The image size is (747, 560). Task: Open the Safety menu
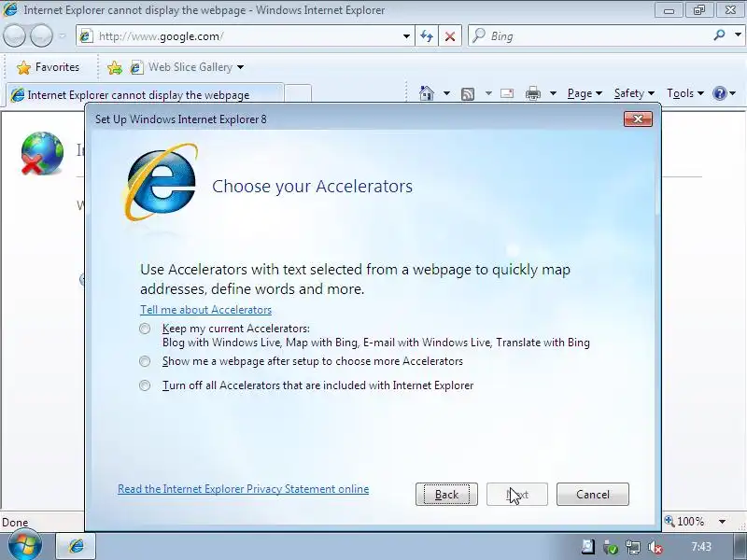(x=634, y=93)
